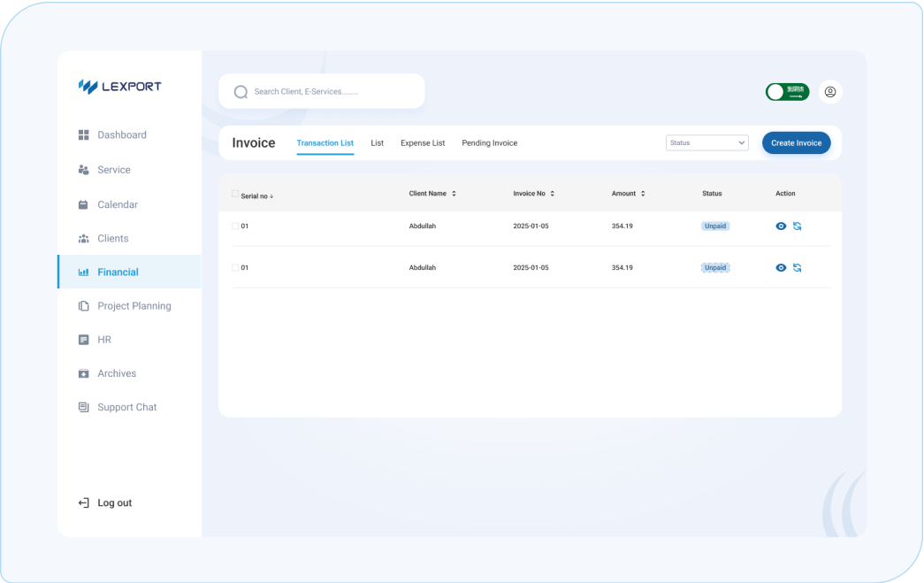The height and width of the screenshot is (583, 924).
Task: Click the Support Chat icon
Action: (84, 407)
